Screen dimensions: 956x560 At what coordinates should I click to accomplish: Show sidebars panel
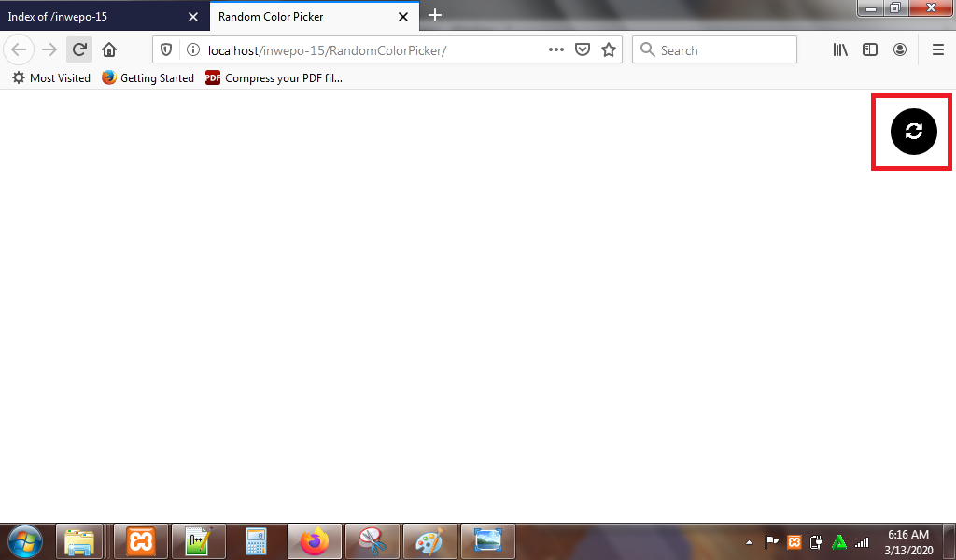(870, 50)
